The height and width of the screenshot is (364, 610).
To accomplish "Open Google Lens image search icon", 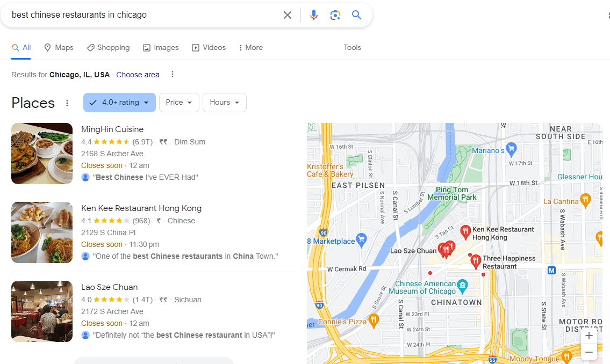I will (x=335, y=15).
